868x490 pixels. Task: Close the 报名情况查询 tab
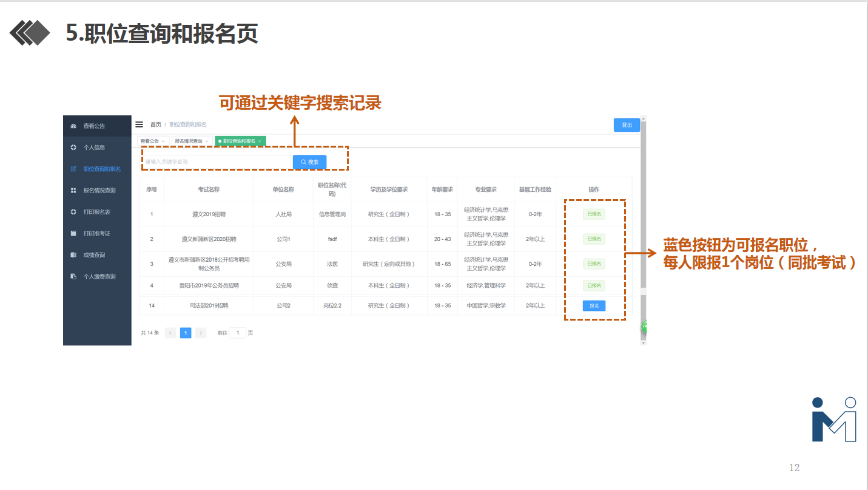[207, 141]
